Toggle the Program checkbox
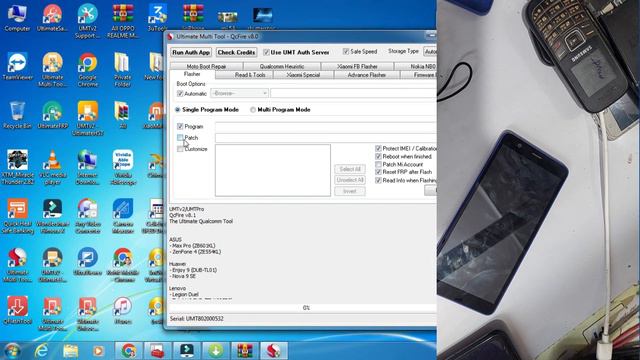Viewport: 640px width, 360px height. click(180, 127)
